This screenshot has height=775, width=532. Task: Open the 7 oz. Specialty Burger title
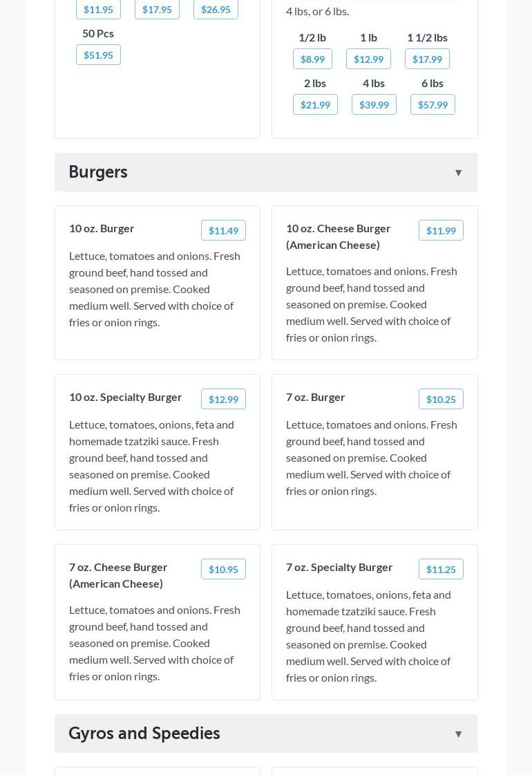339,567
